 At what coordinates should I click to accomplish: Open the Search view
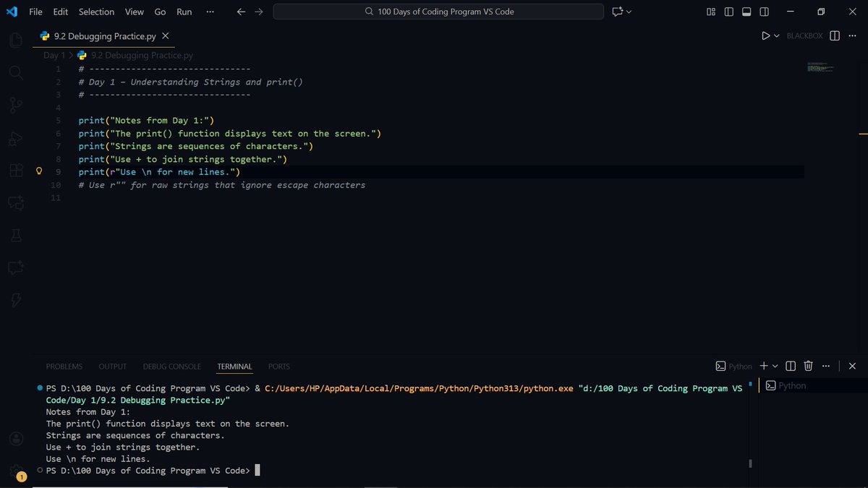[15, 72]
